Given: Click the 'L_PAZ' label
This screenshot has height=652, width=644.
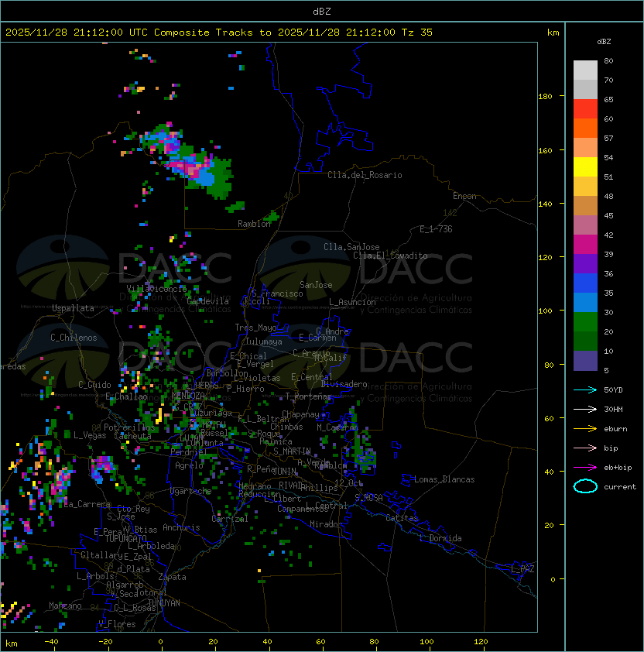Looking at the screenshot, I should coord(522,569).
